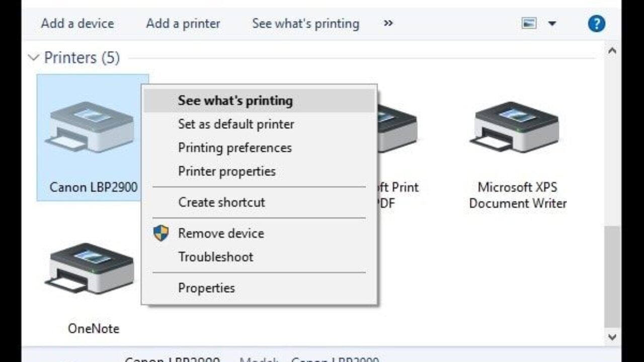
Task: Open Properties at bottom of context menu
Action: tap(259, 288)
